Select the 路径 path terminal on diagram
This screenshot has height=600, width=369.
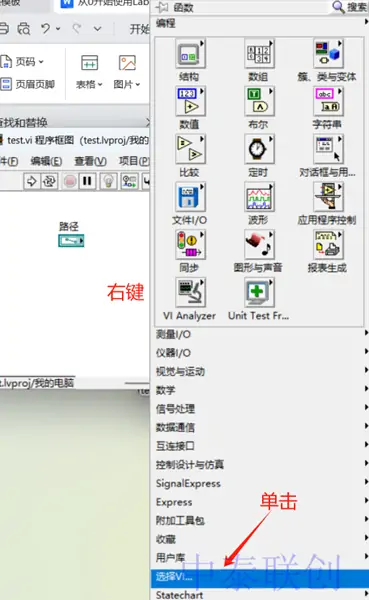(71, 241)
